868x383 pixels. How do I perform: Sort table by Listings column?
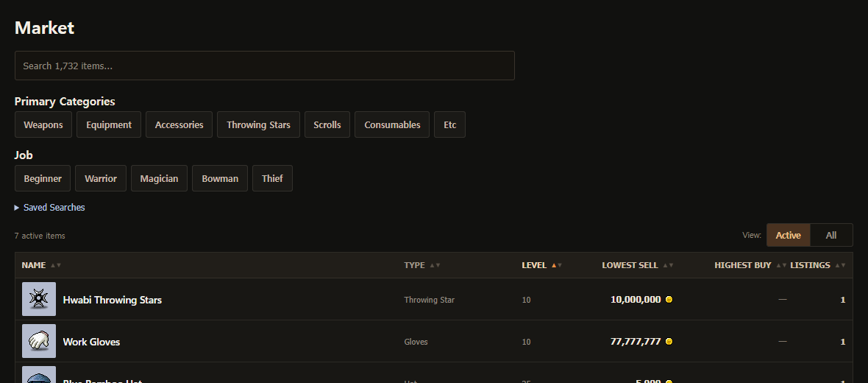[x=818, y=265]
